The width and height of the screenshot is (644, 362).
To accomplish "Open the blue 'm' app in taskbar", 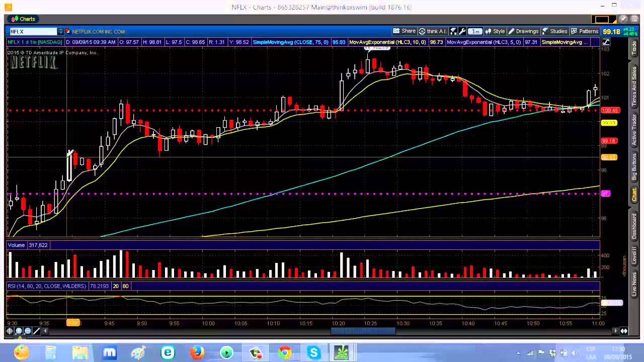I will 109,353.
